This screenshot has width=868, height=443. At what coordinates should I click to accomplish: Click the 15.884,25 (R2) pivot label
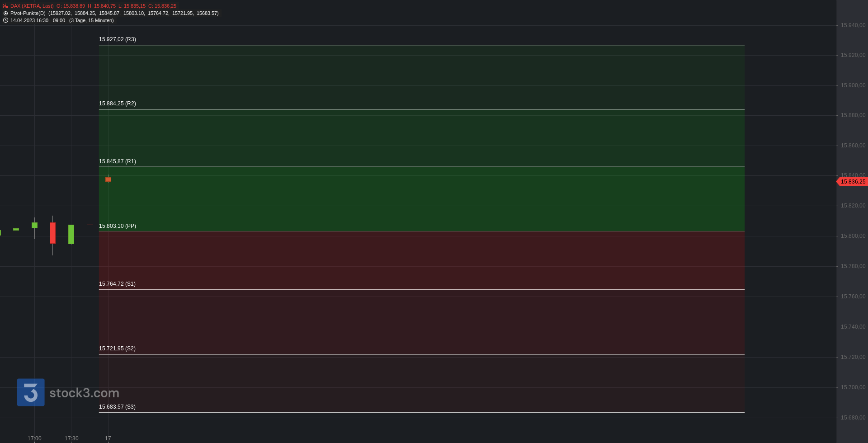(x=118, y=104)
